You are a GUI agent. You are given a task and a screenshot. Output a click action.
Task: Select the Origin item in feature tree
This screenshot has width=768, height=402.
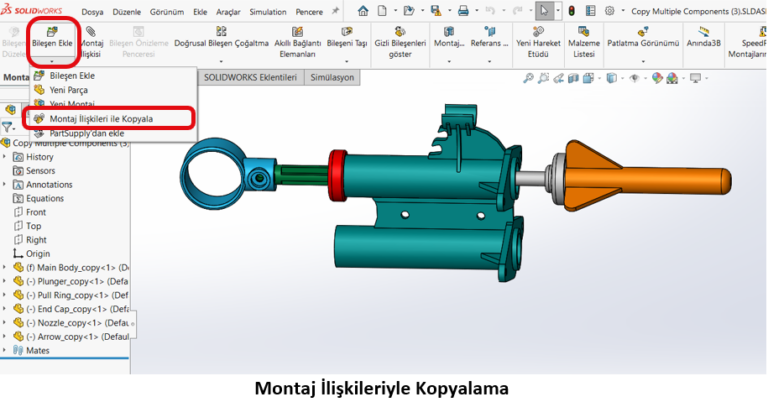[37, 254]
